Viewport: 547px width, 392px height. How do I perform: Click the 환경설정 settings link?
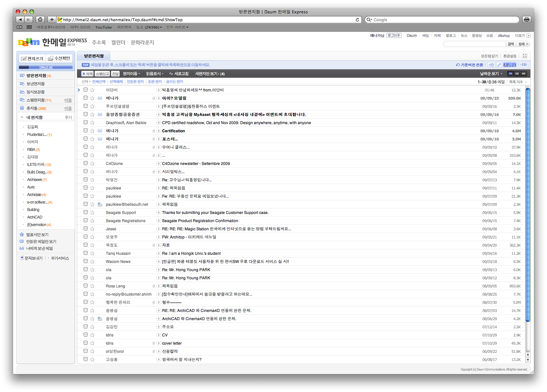pos(510,56)
